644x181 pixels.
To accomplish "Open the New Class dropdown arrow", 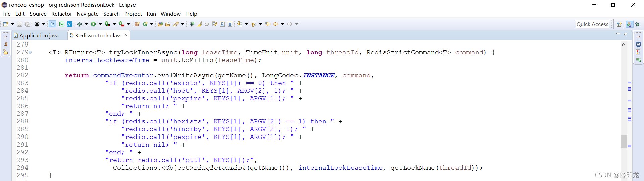I will (x=152, y=24).
